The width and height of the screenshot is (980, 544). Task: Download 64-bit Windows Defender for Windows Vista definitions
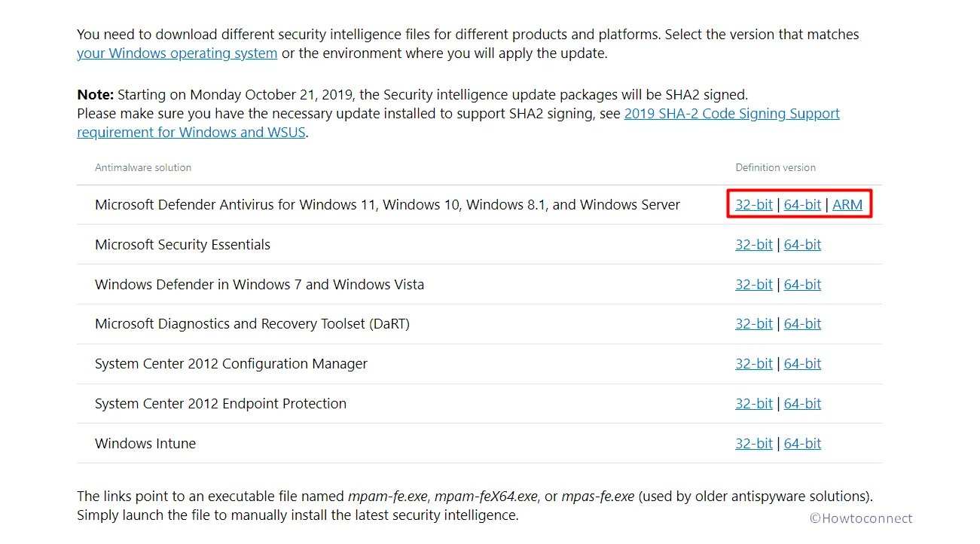pyautogui.click(x=802, y=284)
